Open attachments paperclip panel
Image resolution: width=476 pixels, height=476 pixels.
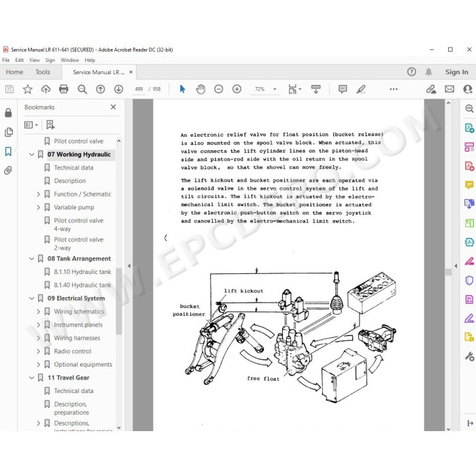8,170
